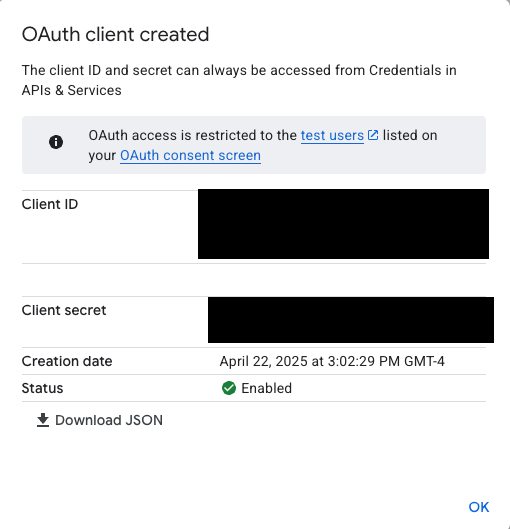Confirm the dialog with OK
510x529 pixels.
479,507
